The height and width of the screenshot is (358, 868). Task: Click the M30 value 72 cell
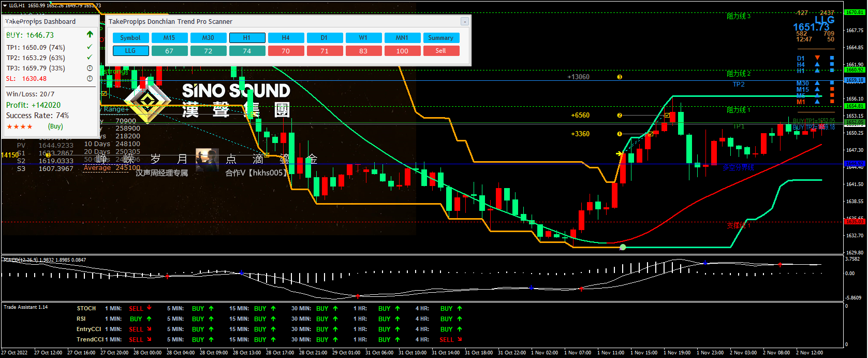[x=208, y=51]
